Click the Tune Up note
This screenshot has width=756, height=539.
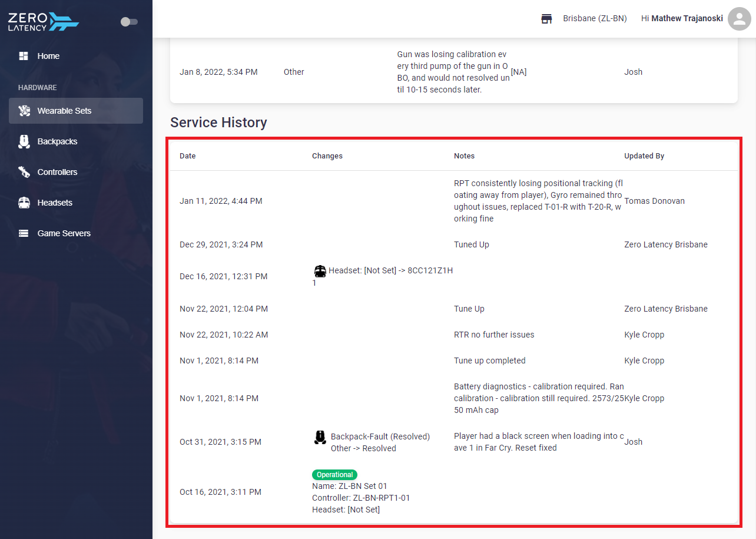pos(469,309)
